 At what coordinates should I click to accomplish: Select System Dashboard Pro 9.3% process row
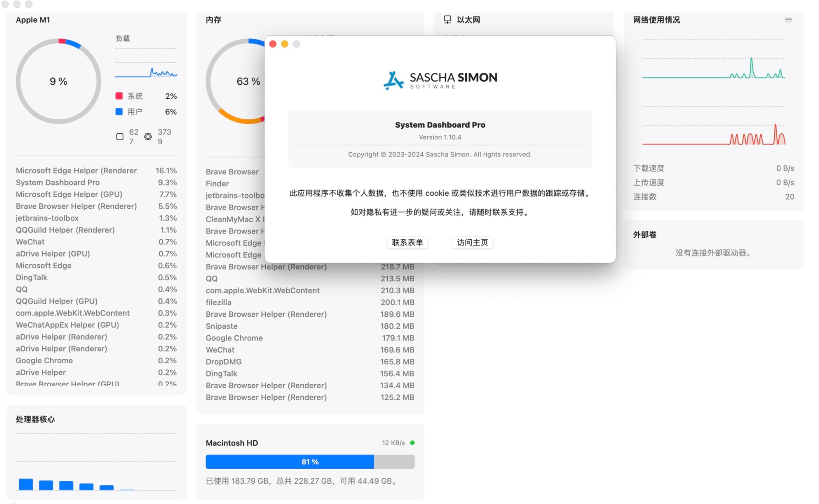point(96,183)
